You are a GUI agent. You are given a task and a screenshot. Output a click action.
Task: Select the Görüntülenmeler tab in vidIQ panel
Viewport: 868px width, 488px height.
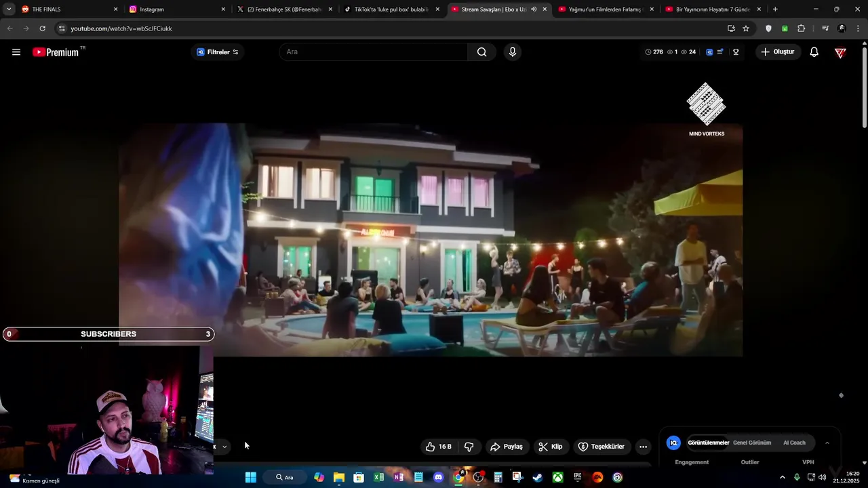pyautogui.click(x=709, y=443)
